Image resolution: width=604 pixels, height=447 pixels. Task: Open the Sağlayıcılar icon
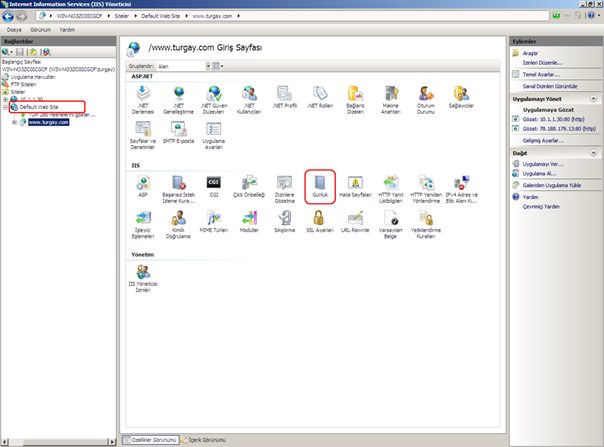click(x=461, y=97)
